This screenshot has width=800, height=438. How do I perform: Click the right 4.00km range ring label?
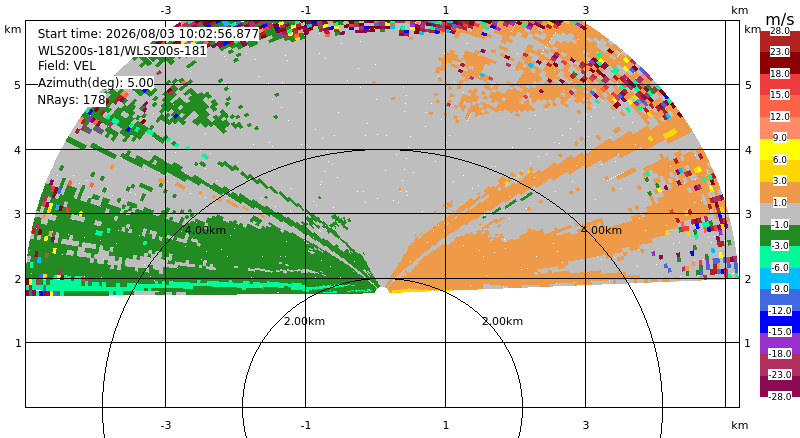pyautogui.click(x=602, y=230)
